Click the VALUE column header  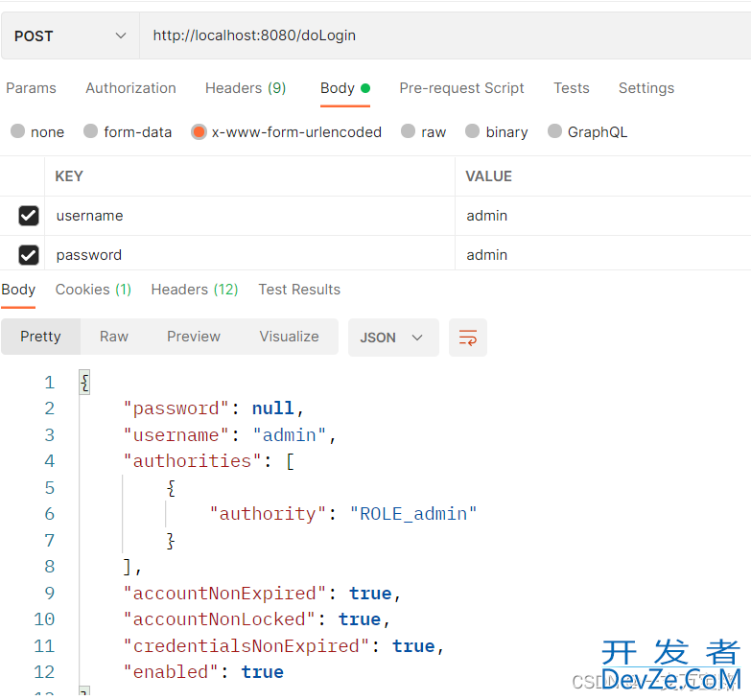click(488, 176)
